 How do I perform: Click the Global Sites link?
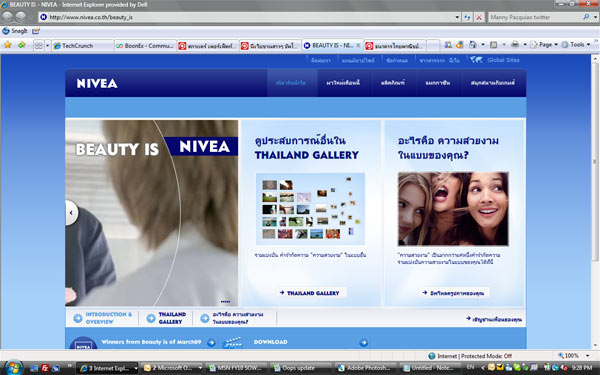(x=503, y=60)
